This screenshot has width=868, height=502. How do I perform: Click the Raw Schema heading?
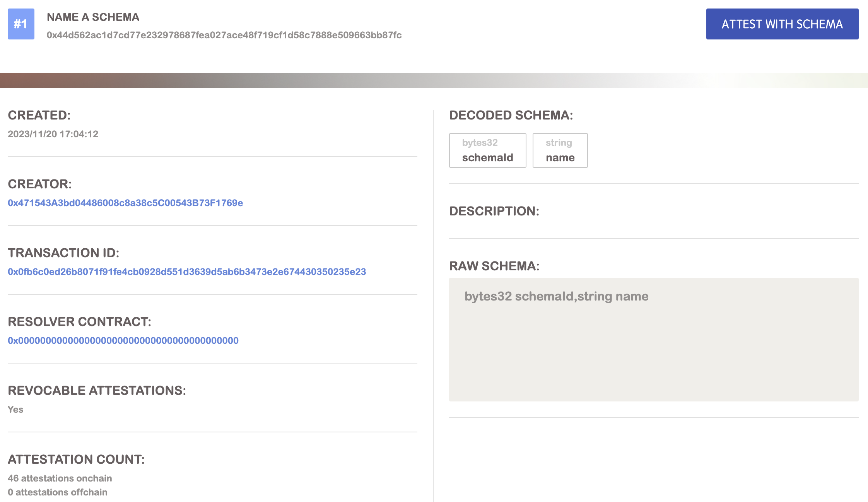click(x=494, y=266)
